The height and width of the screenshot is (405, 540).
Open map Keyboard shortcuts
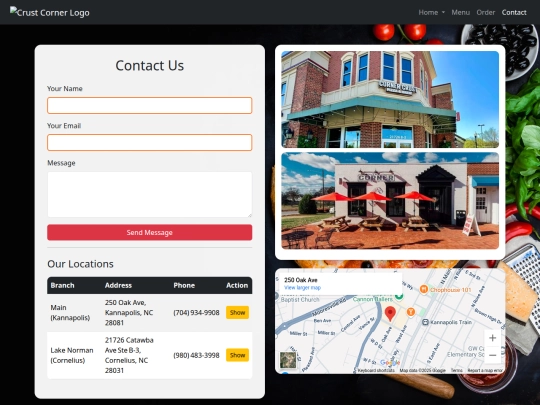click(x=376, y=371)
